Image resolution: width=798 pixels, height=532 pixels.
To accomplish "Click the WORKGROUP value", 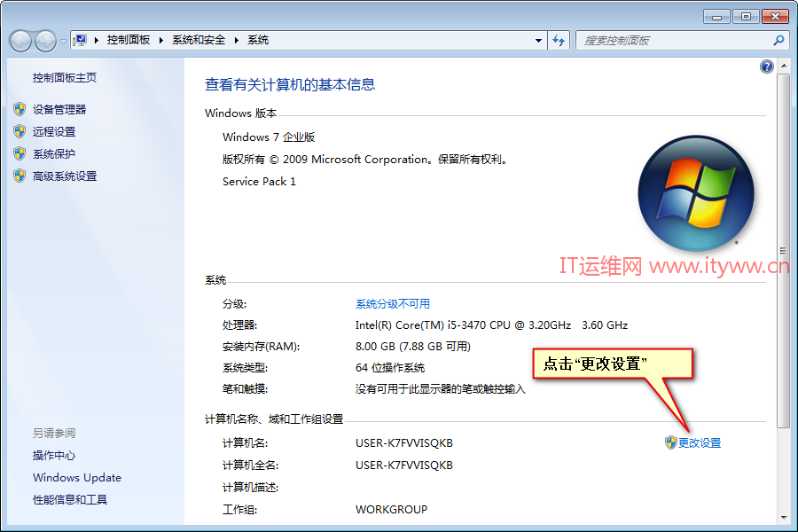I will click(391, 510).
